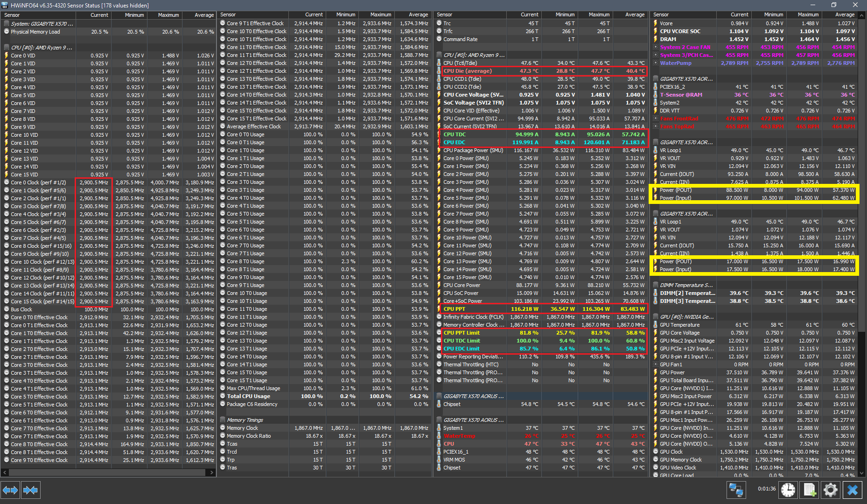Screen dimensions: 867x504
Task: Click the thermometer icon beside GPU Temperature
Action: click(x=656, y=325)
